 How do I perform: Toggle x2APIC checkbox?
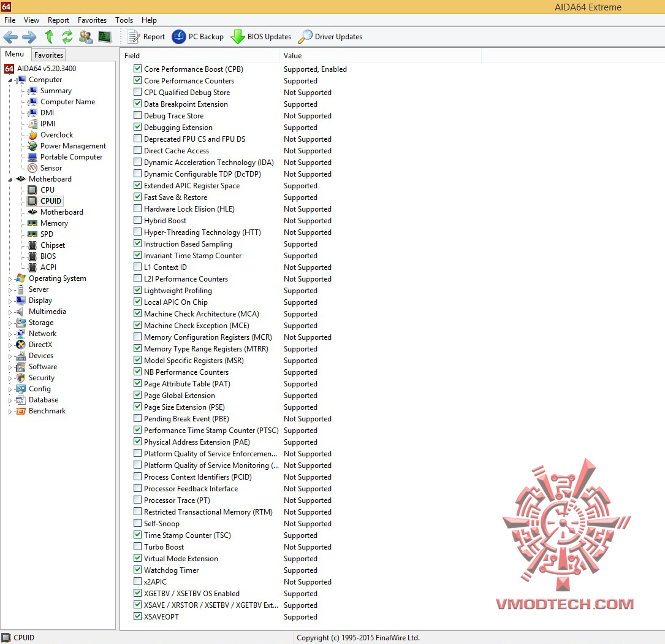point(137,581)
